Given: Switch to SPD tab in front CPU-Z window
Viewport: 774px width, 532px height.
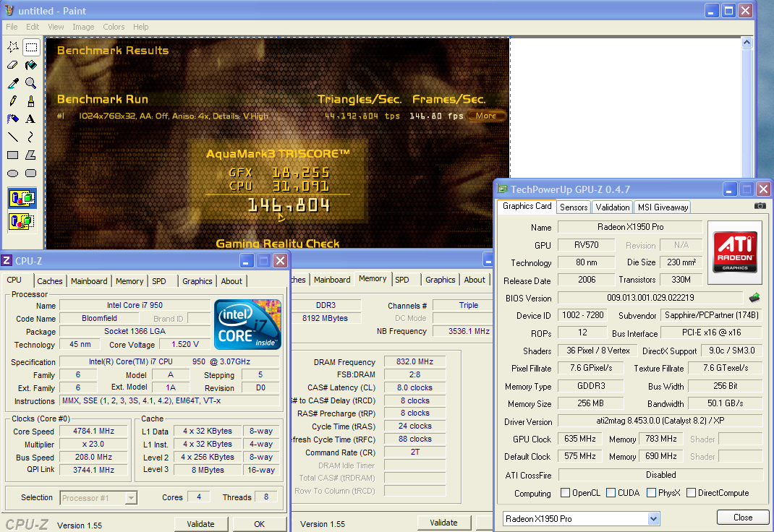Looking at the screenshot, I should coord(159,281).
